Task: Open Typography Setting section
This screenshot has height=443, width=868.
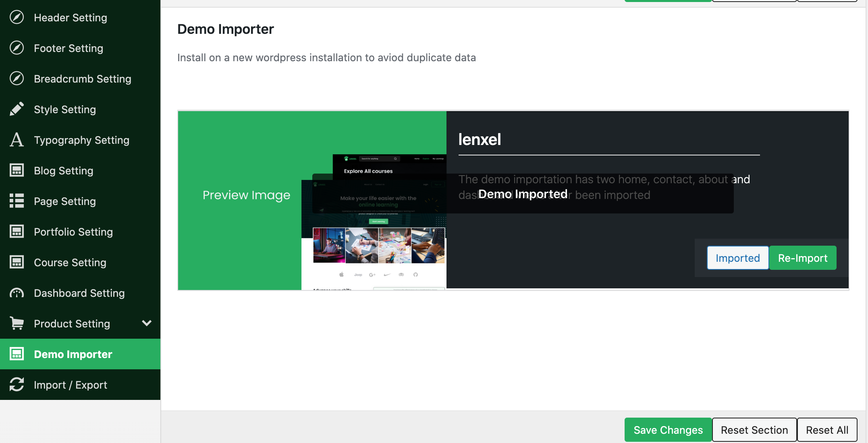Action: (x=80, y=140)
